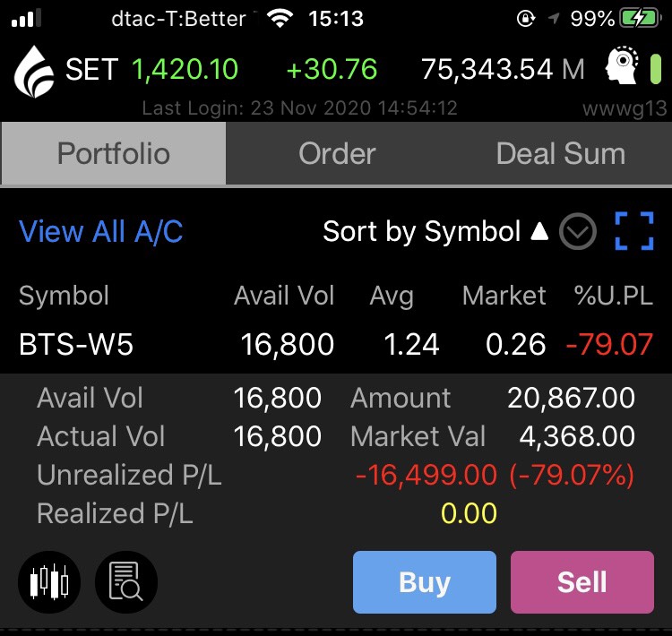
Task: Tap the blue Buy button
Action: click(x=425, y=582)
